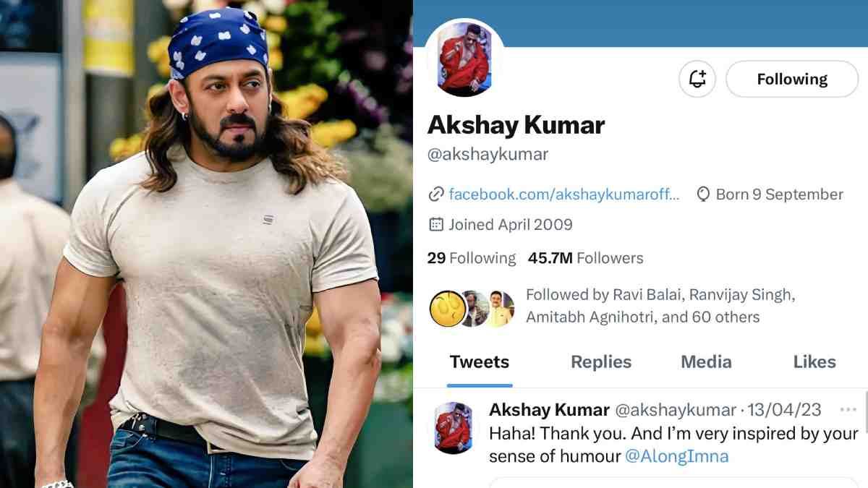Switch to the Media tab
The height and width of the screenshot is (488, 868).
coord(706,362)
